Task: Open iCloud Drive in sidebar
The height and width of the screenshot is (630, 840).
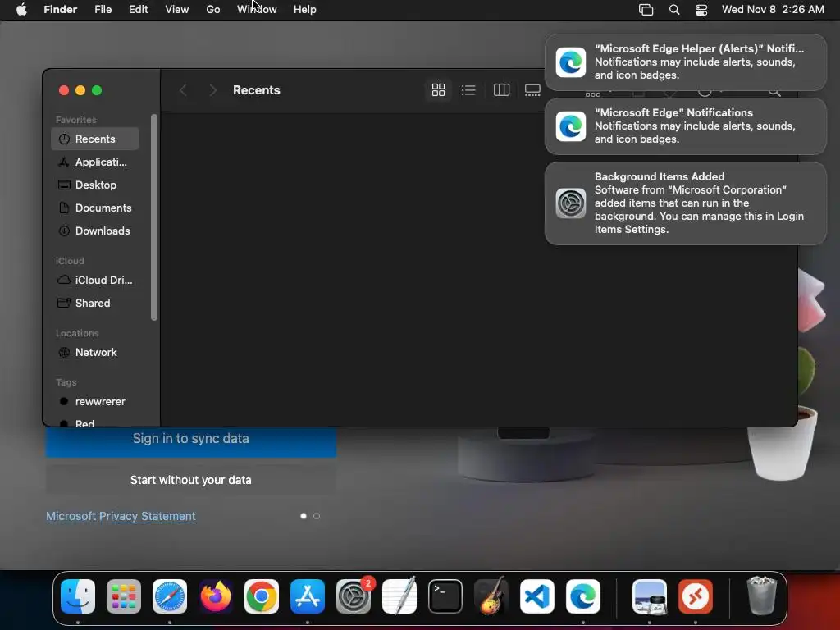Action: tap(95, 281)
